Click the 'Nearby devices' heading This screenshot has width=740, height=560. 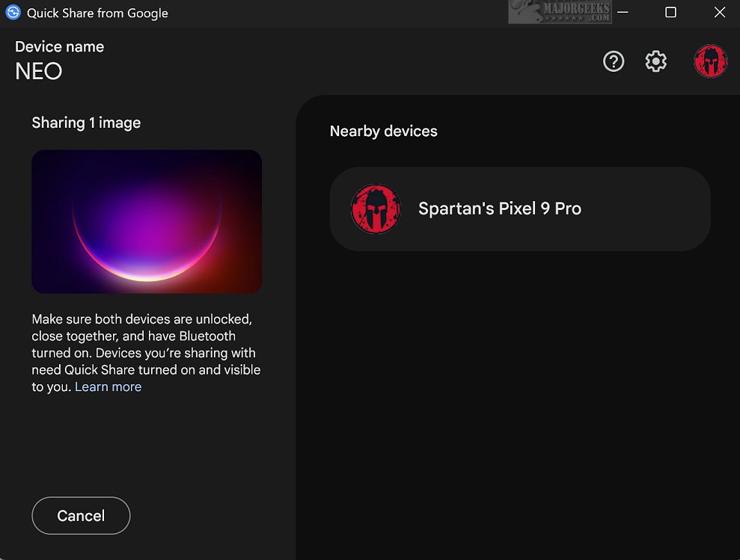click(384, 131)
